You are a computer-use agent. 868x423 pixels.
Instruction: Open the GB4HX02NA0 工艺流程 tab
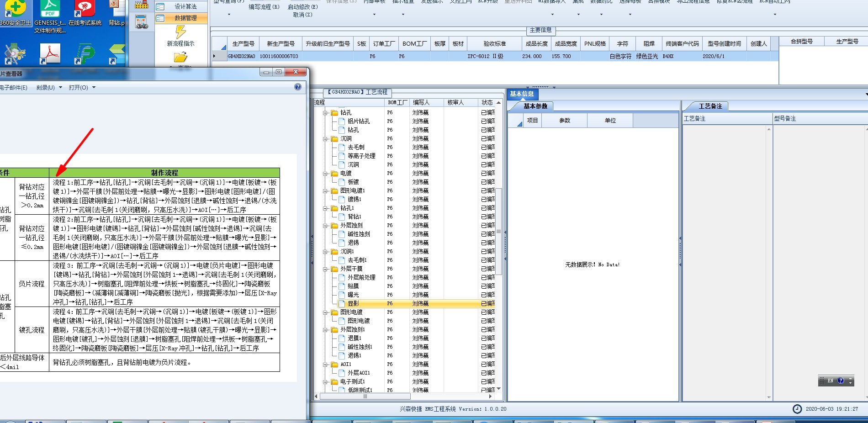pos(357,92)
